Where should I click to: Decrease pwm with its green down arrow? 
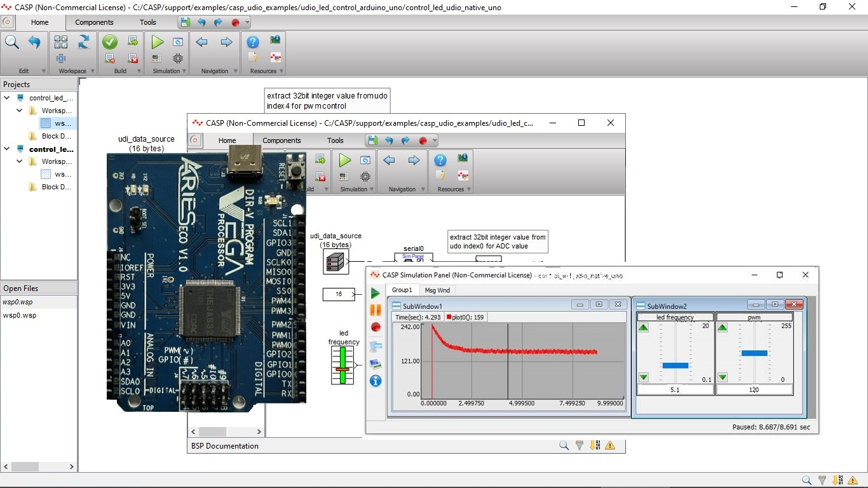(722, 377)
